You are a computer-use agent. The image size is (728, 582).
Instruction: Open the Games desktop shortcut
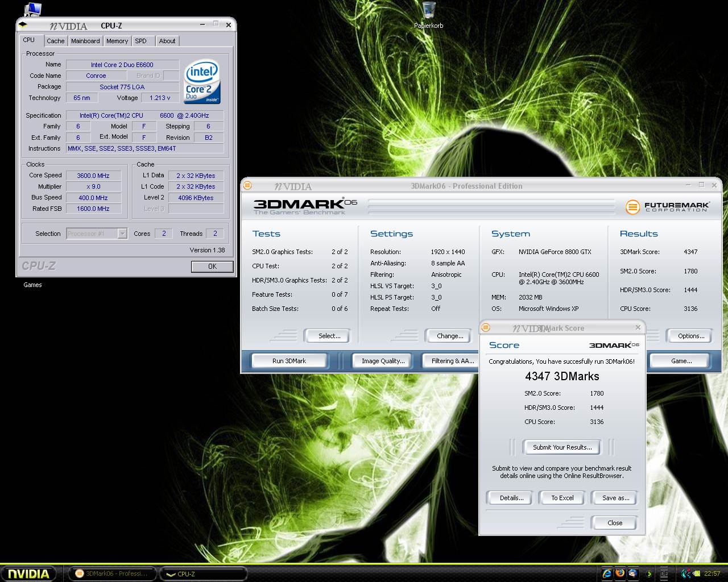pos(32,285)
